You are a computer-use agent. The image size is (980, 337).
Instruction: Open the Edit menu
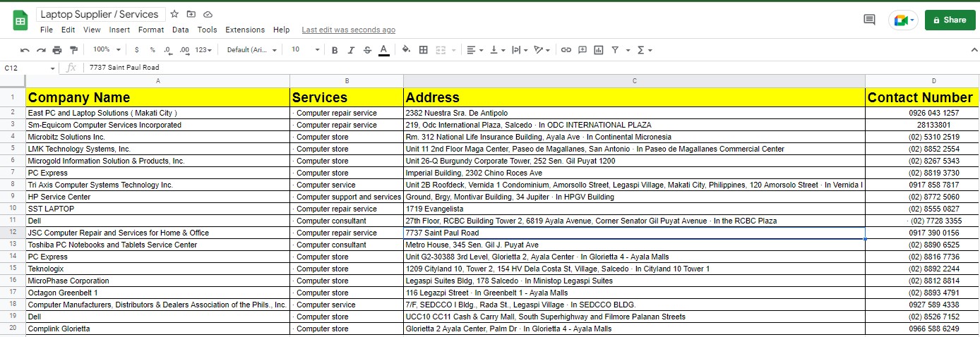[x=68, y=30]
